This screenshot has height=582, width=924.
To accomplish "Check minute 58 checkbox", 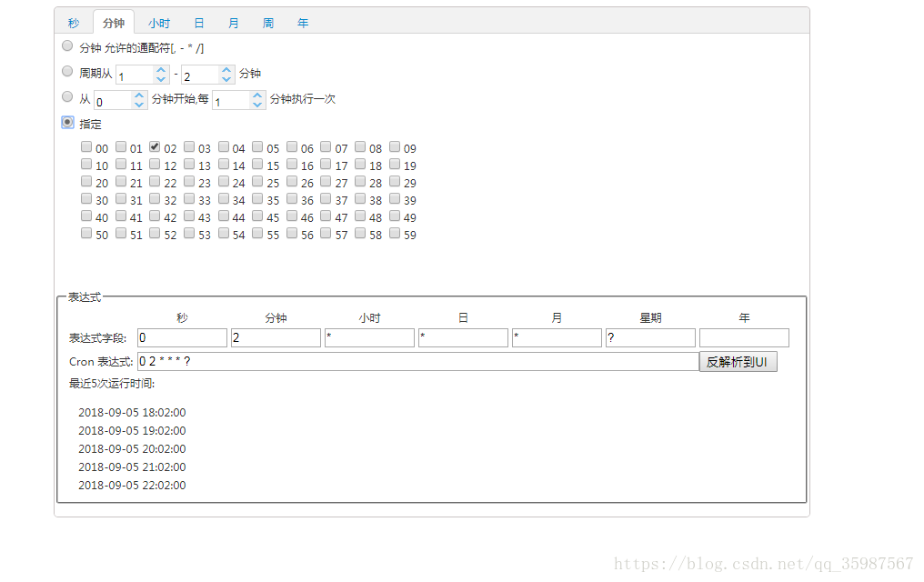I will 360,233.
